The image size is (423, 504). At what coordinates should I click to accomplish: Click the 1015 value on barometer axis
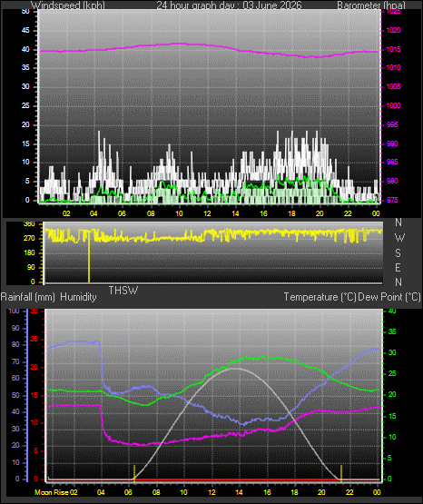click(393, 49)
